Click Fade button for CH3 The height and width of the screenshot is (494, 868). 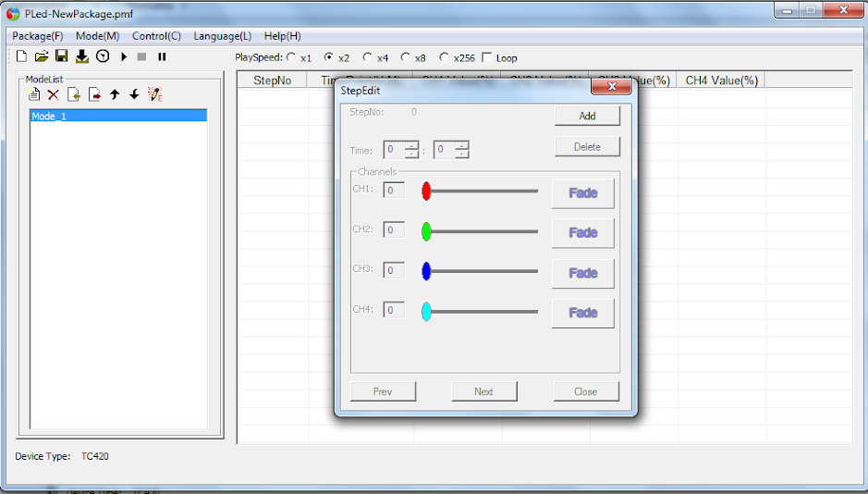[x=583, y=274]
